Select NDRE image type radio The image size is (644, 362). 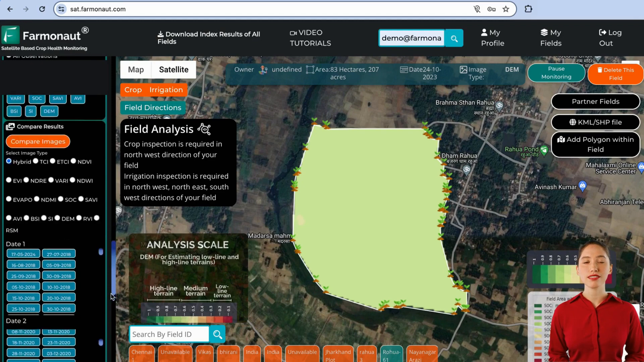pyautogui.click(x=26, y=180)
